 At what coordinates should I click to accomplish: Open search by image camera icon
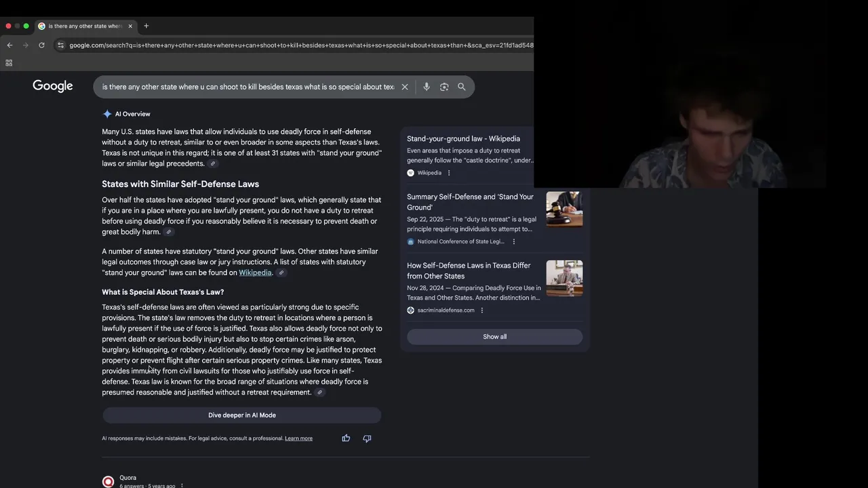(x=444, y=87)
